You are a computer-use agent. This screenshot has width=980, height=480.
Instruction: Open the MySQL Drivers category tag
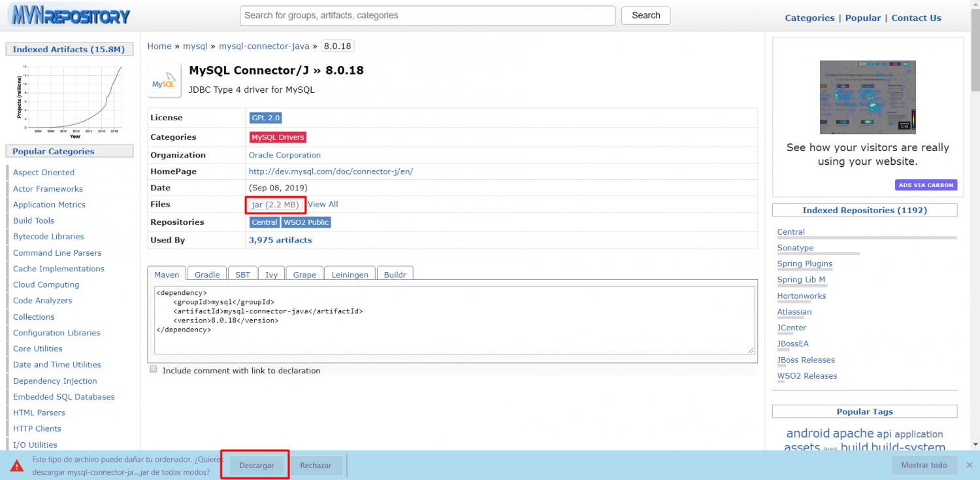[278, 137]
